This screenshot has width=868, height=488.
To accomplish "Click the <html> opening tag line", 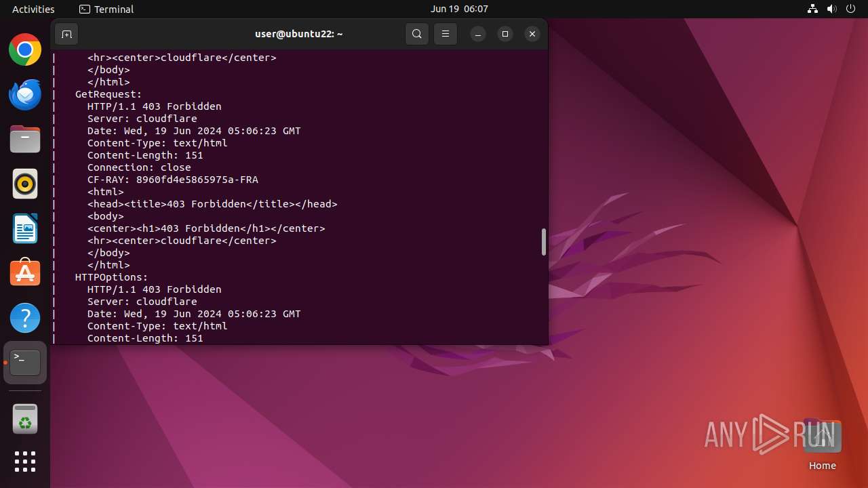I will coord(106,192).
